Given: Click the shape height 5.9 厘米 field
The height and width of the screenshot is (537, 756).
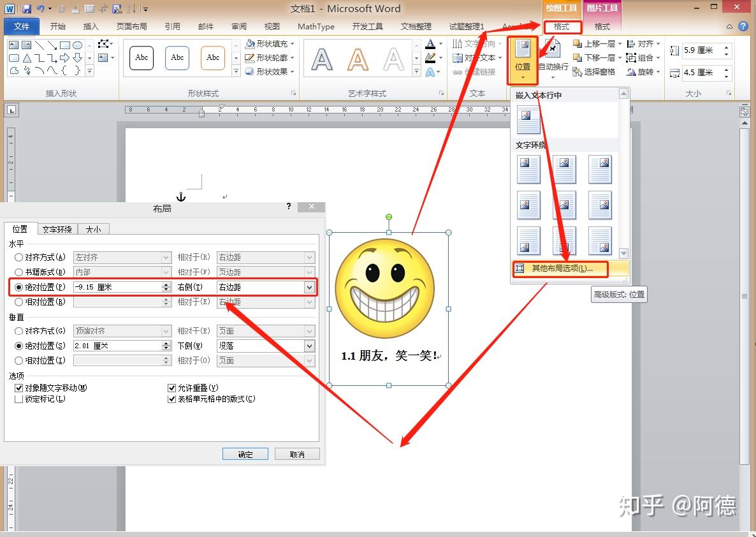Looking at the screenshot, I should click(702, 50).
